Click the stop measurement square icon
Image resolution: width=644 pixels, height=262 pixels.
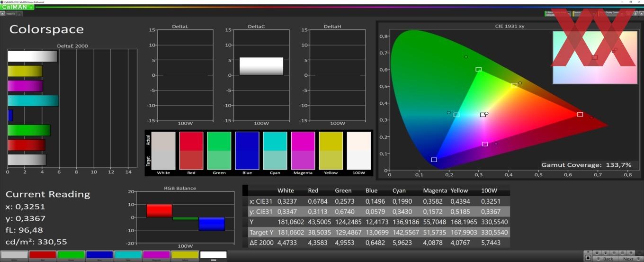pos(588,258)
